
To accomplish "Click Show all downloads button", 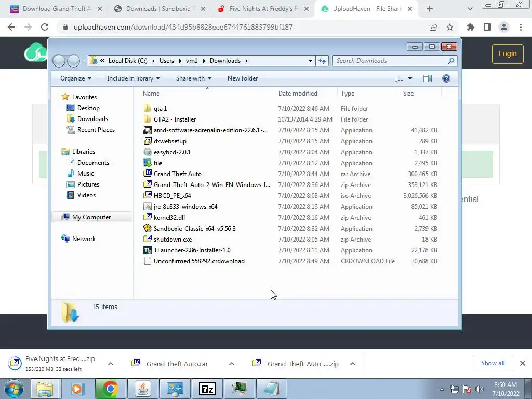I will pos(493,363).
